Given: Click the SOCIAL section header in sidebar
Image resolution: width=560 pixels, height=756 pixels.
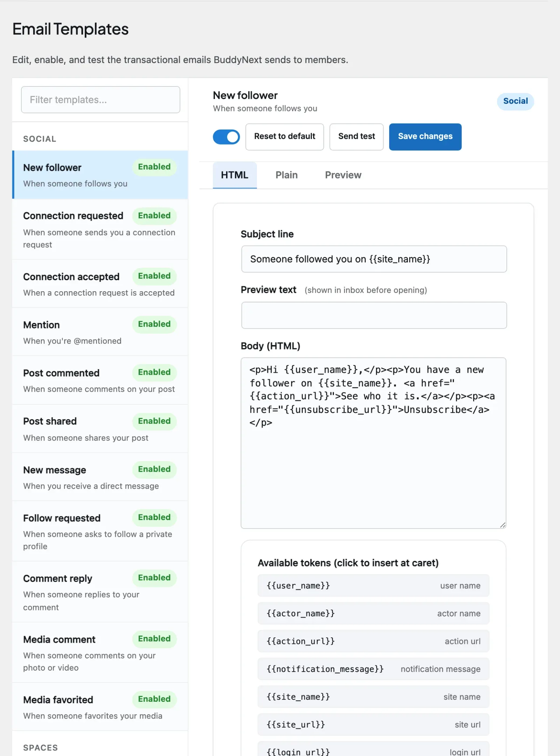Looking at the screenshot, I should pyautogui.click(x=40, y=139).
